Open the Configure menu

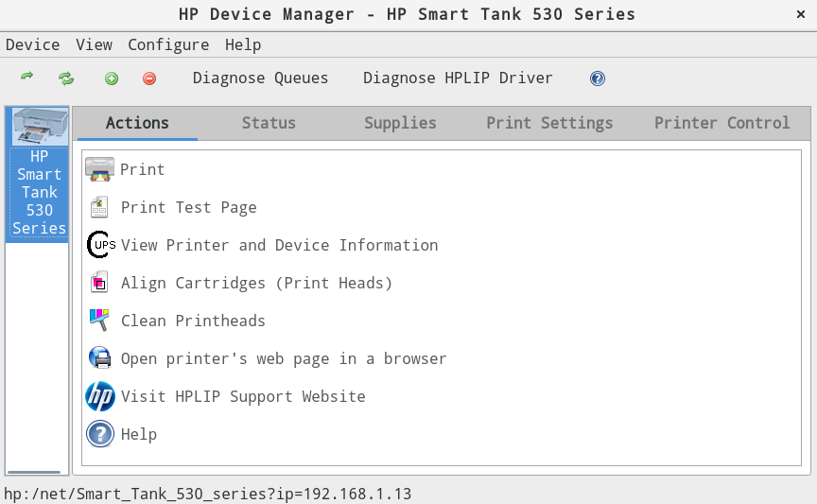pos(168,44)
